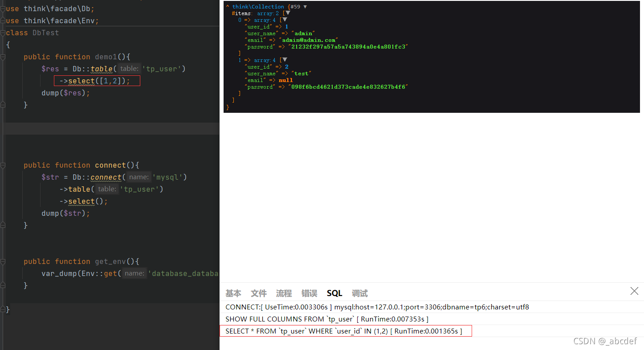The image size is (644, 350).
Task: Click the CONNECT UseTime log line
Action: pos(377,307)
